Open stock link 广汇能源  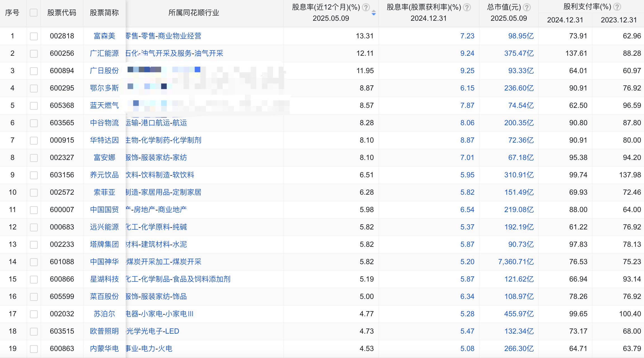coord(104,53)
